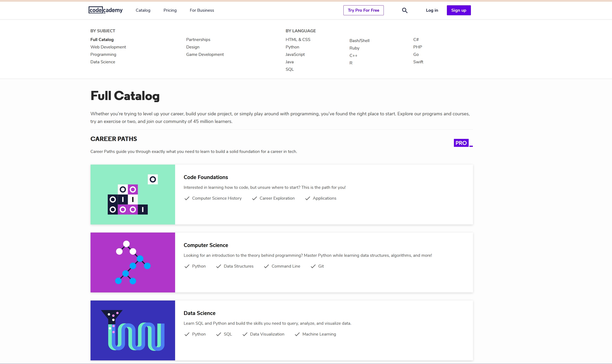Click the Applications text
Screen dimensions: 612x364
324,198
